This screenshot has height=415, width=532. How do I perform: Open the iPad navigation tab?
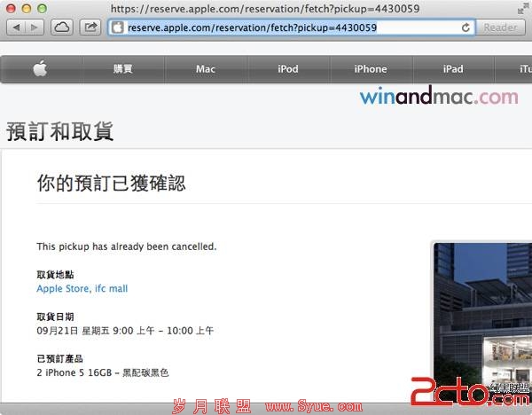tap(453, 69)
